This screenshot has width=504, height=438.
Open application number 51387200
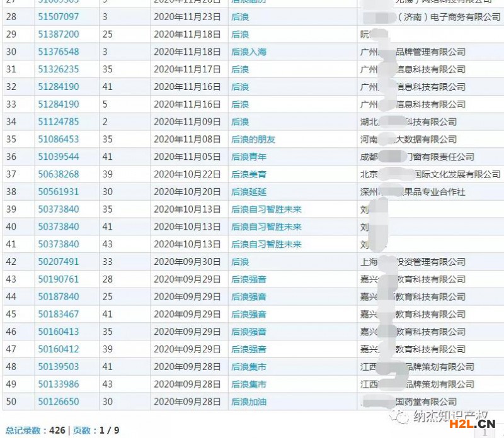(x=59, y=35)
